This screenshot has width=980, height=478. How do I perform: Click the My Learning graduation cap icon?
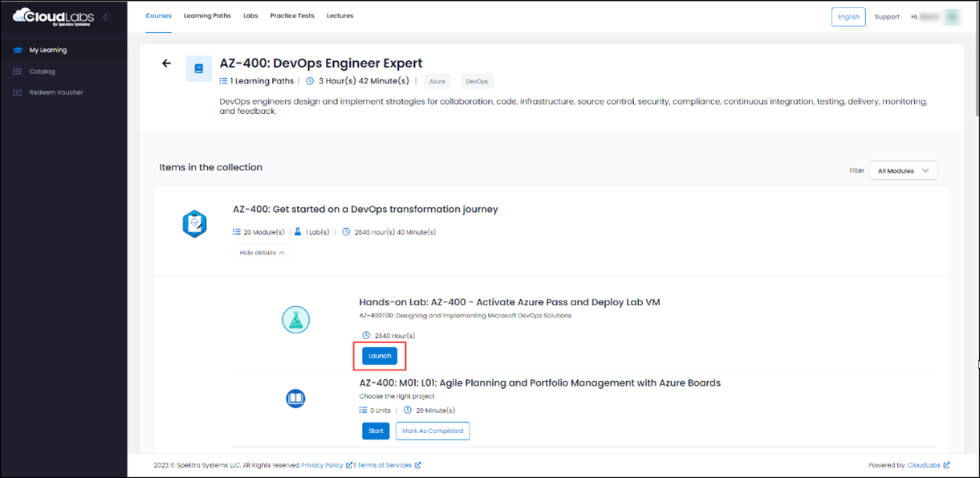[x=18, y=50]
